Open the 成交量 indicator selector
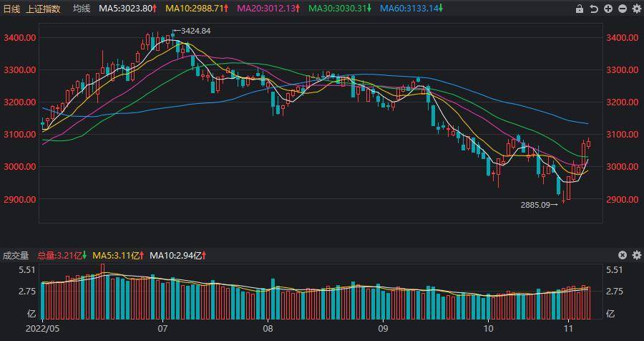 pos(15,255)
